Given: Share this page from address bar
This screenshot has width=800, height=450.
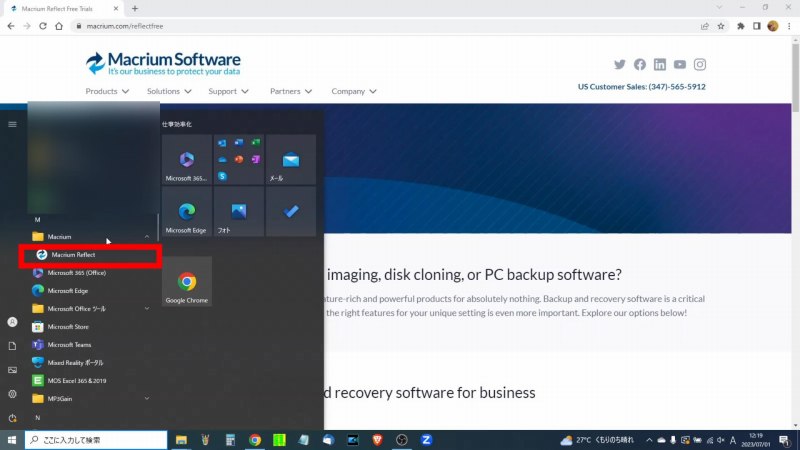Looking at the screenshot, I should [705, 26].
